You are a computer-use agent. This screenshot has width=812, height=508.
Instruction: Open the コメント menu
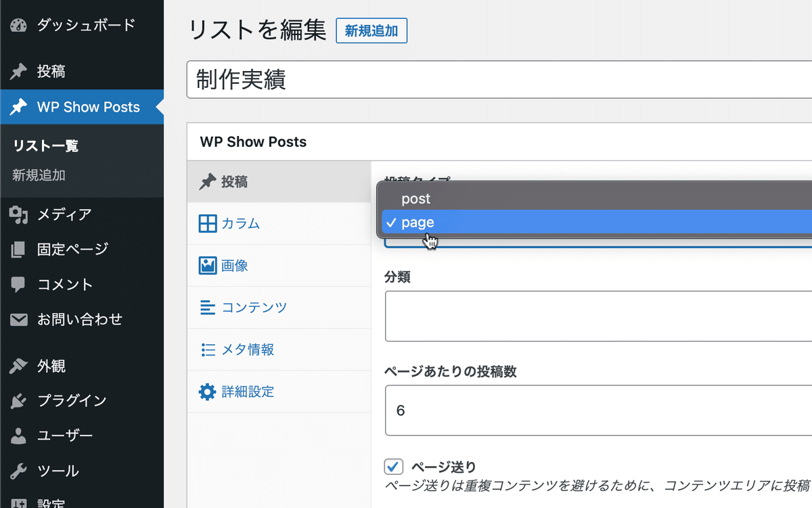point(82,285)
